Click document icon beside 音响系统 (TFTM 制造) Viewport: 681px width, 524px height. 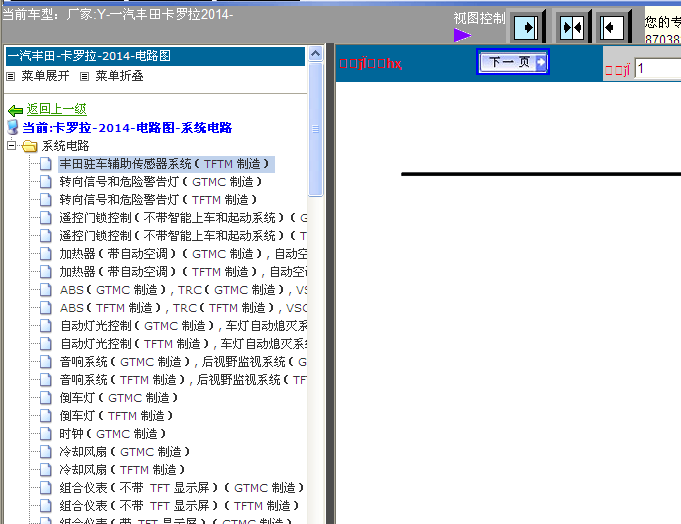coord(46,380)
